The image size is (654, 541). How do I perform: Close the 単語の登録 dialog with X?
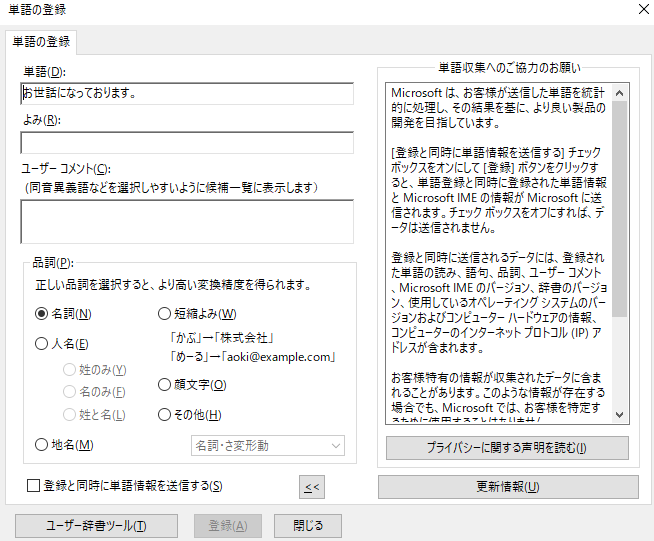[644, 9]
